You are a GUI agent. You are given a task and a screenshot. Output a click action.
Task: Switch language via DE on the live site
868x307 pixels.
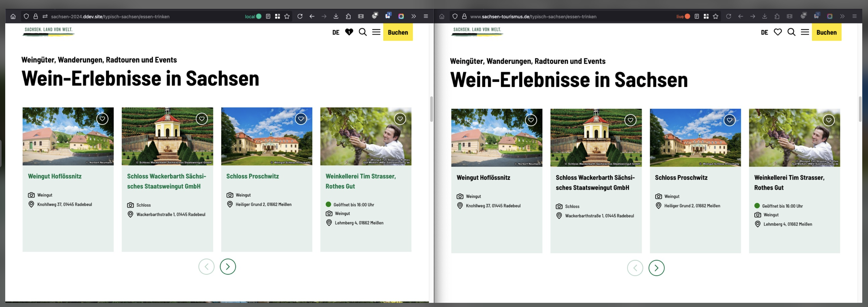pyautogui.click(x=765, y=32)
